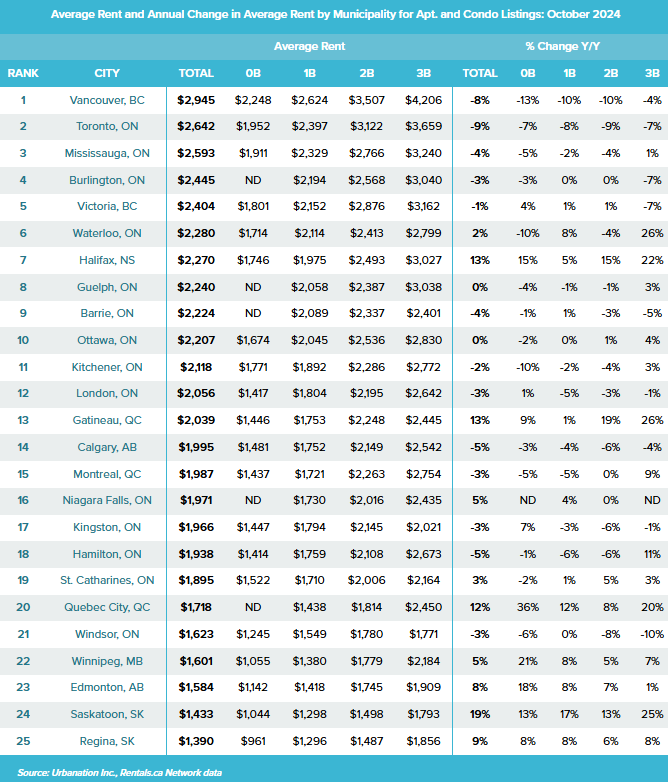
Task: Select 'Saskatoon, SK' city name
Action: pyautogui.click(x=107, y=714)
